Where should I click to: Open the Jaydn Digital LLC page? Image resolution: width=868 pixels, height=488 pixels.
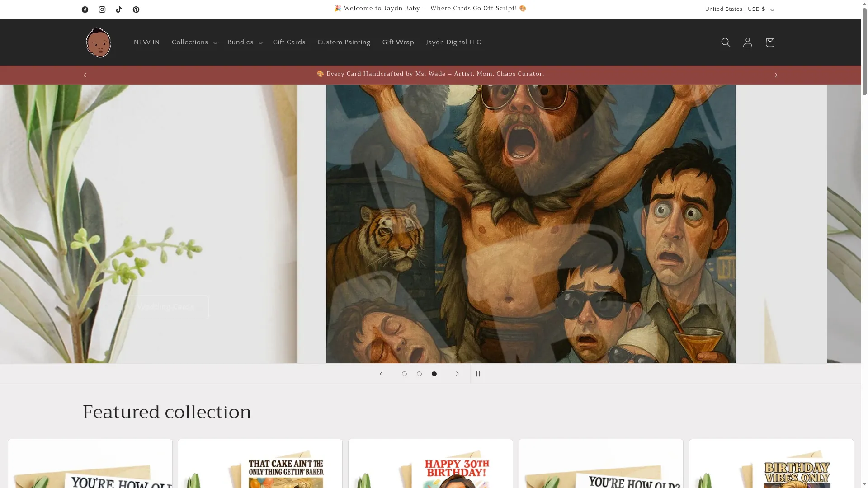[x=453, y=42]
